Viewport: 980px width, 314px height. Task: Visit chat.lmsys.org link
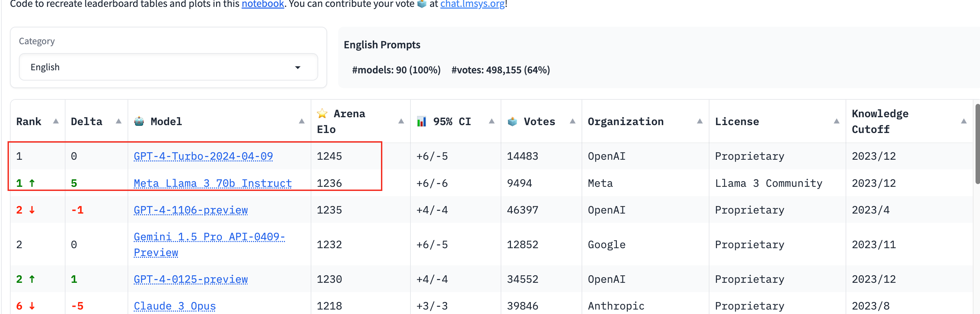(473, 4)
